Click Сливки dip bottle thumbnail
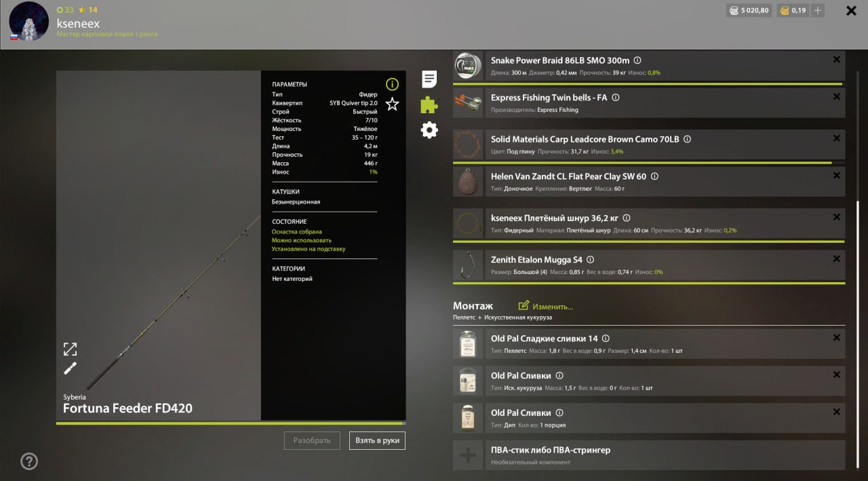 tap(468, 418)
